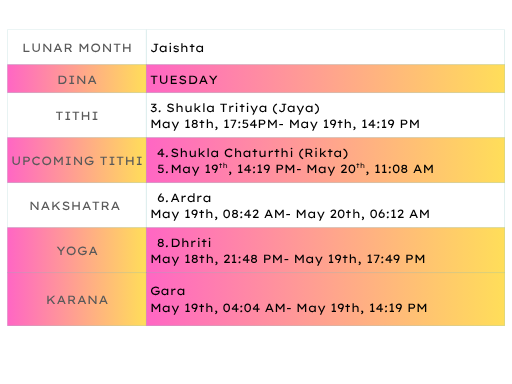Click the TITHI row label
The width and height of the screenshot is (512, 384).
(x=77, y=116)
